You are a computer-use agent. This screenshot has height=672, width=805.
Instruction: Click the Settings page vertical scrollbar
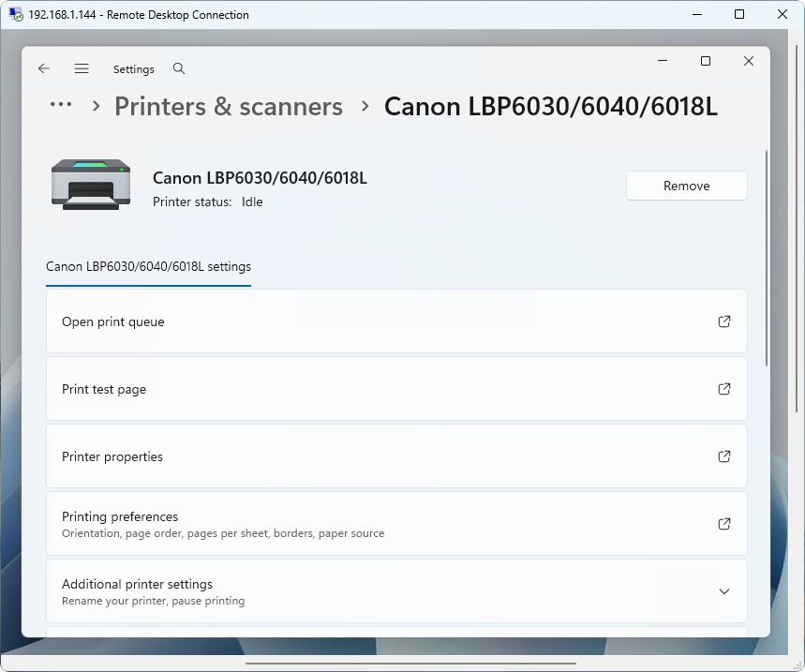click(x=767, y=259)
